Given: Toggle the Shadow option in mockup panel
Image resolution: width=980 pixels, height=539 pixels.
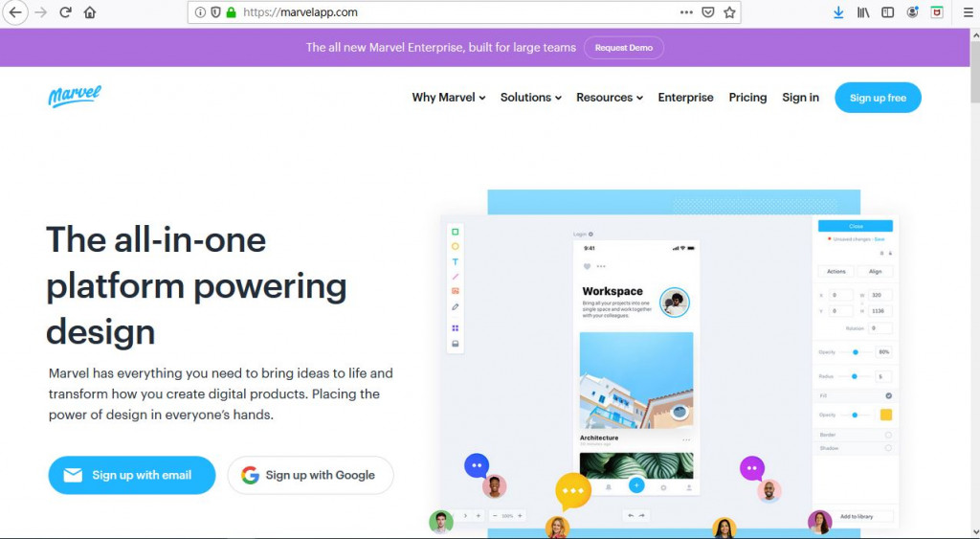Looking at the screenshot, I should 888,448.
